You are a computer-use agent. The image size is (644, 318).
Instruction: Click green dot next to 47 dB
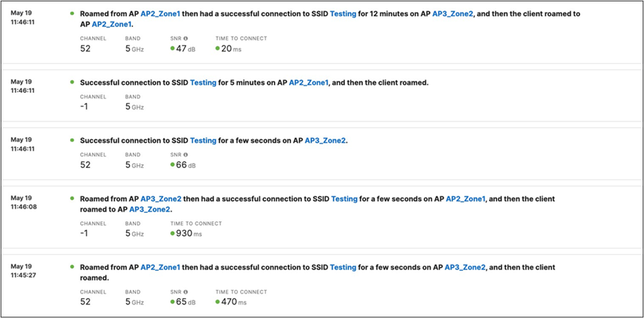(x=172, y=49)
